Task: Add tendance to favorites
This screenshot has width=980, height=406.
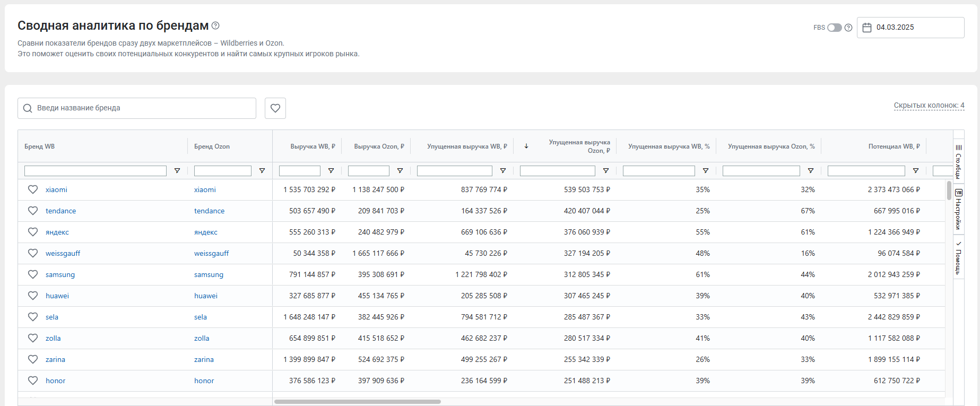Action: pos(33,211)
